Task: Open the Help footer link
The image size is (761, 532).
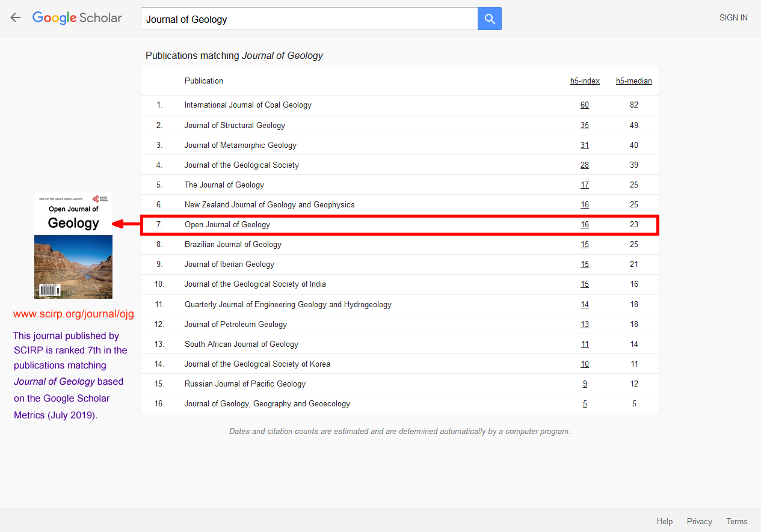Action: (665, 522)
